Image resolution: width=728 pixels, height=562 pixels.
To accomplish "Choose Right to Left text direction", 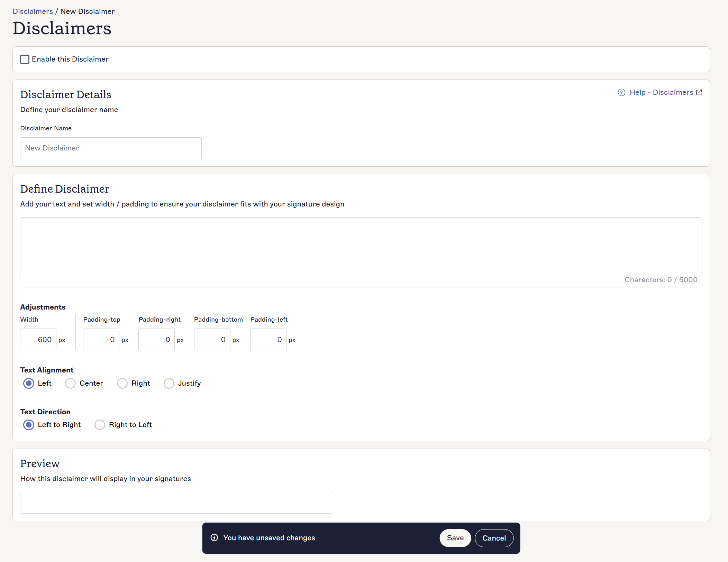I will (x=100, y=425).
